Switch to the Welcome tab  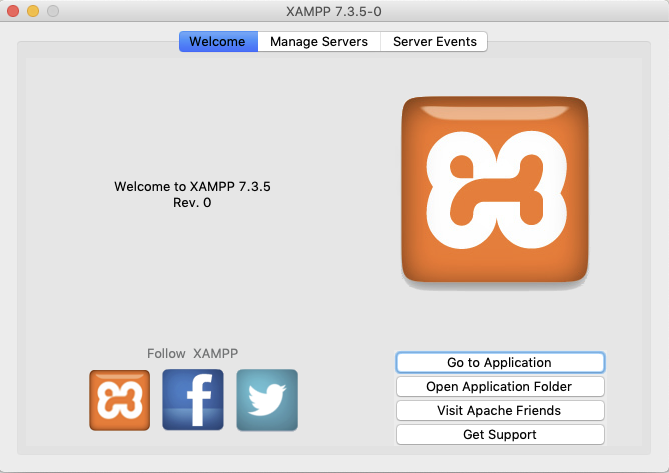coord(217,42)
